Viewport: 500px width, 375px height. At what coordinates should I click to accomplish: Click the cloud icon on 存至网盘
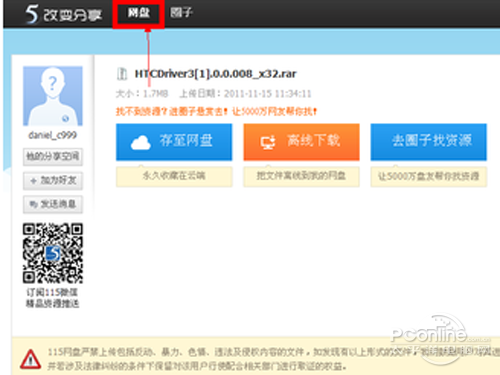[x=141, y=143]
